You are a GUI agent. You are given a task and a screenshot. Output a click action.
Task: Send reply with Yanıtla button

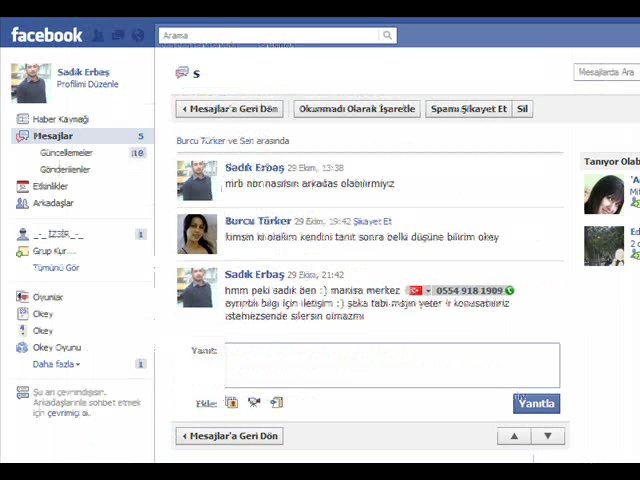536,403
